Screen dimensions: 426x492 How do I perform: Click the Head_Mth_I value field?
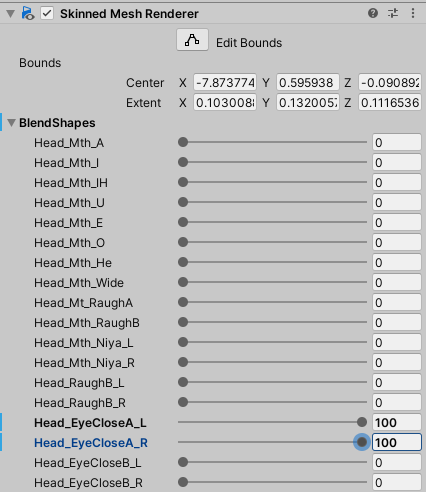(397, 162)
